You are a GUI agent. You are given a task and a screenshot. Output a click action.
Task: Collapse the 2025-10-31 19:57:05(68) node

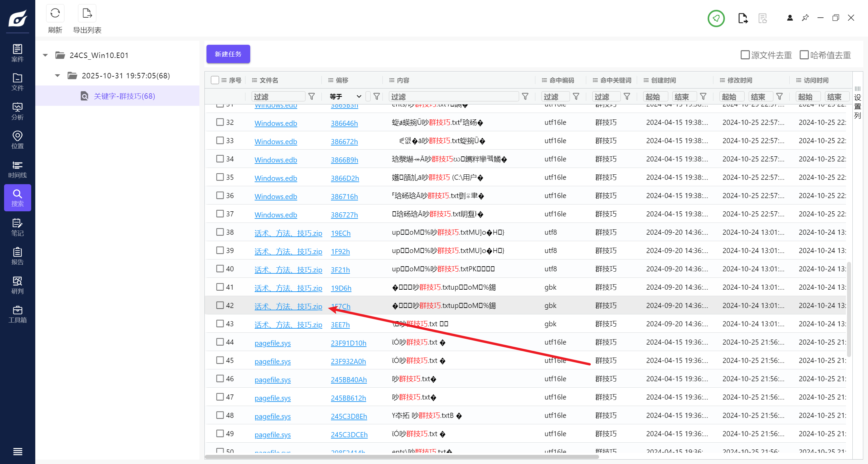pyautogui.click(x=58, y=76)
